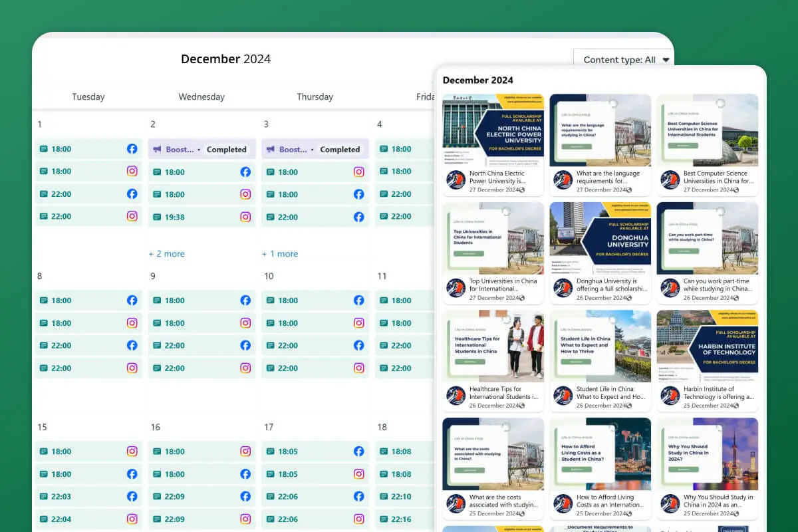Click the 'Harbin Institute of Technology is offering' caption
Screen dimensions: 798x532
point(719,393)
